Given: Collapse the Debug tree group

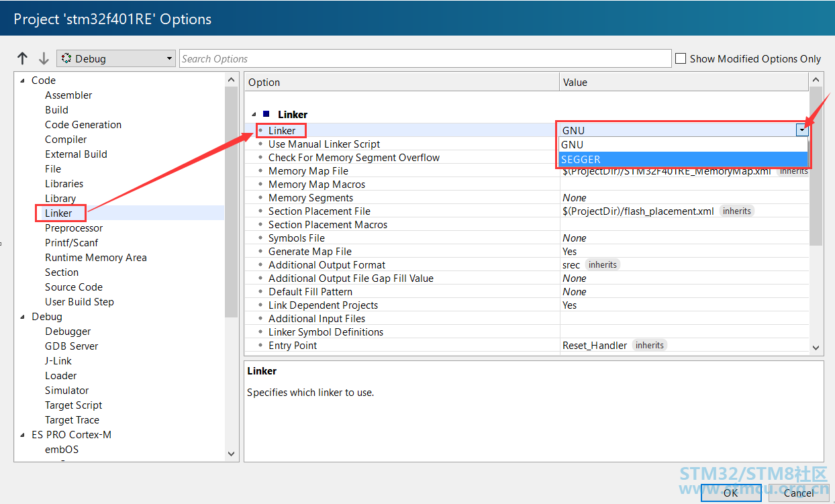Looking at the screenshot, I should 22,317.
